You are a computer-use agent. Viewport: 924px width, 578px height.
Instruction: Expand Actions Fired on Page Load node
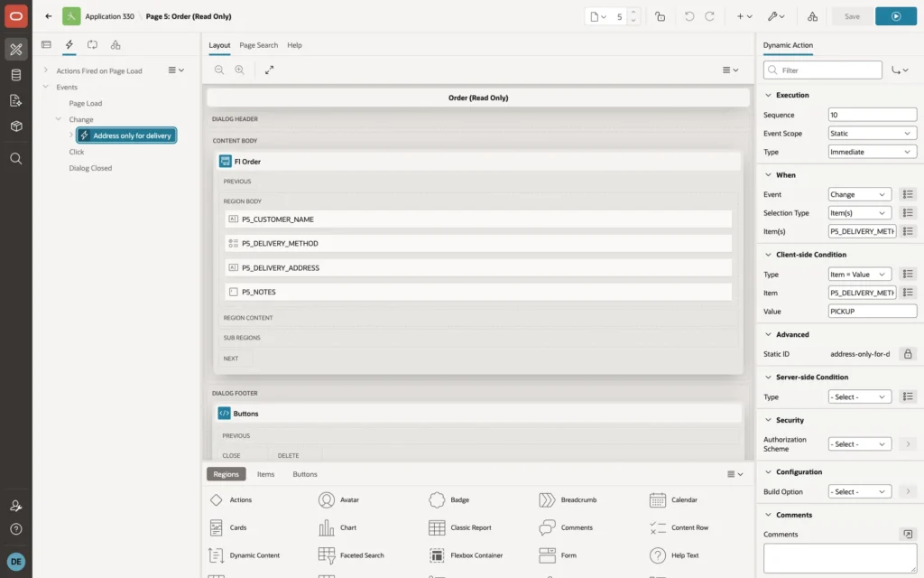[x=45, y=70]
